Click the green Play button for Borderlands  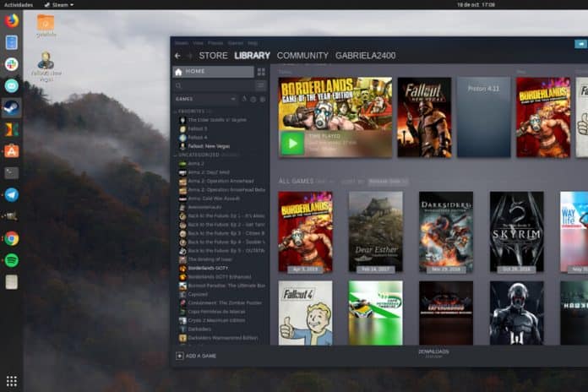tap(292, 143)
